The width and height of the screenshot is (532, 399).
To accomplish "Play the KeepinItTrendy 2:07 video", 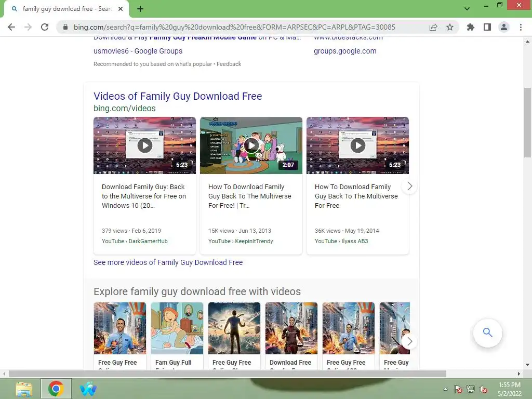I will tap(251, 145).
